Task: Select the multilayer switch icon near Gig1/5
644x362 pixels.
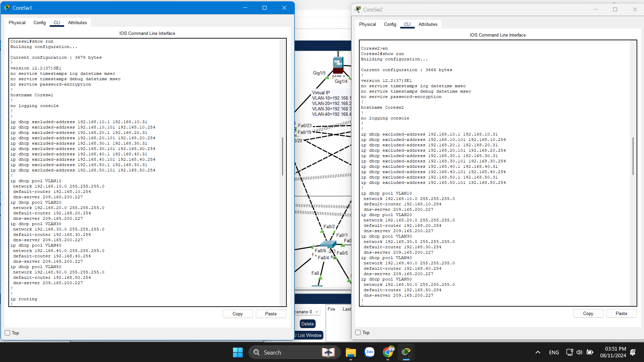Action: (x=338, y=65)
